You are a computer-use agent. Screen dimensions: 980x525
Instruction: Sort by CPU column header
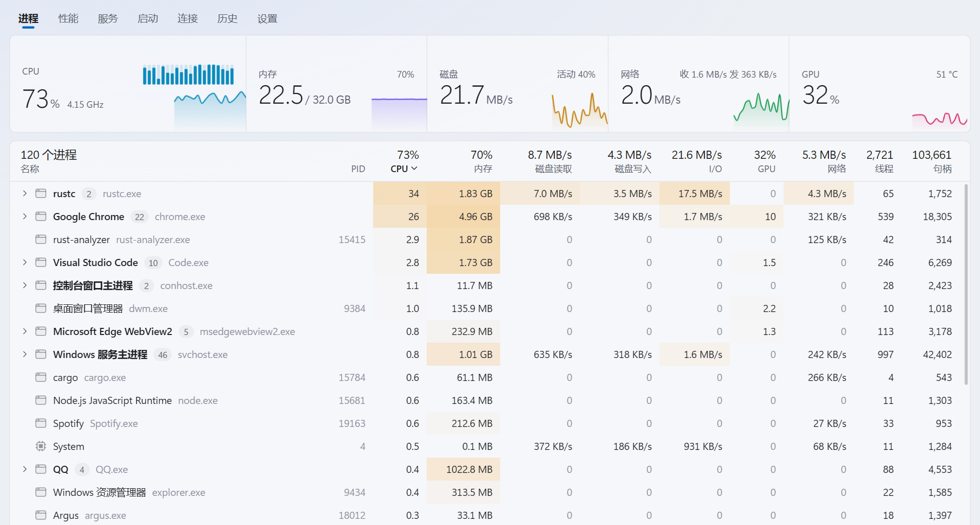coord(404,169)
